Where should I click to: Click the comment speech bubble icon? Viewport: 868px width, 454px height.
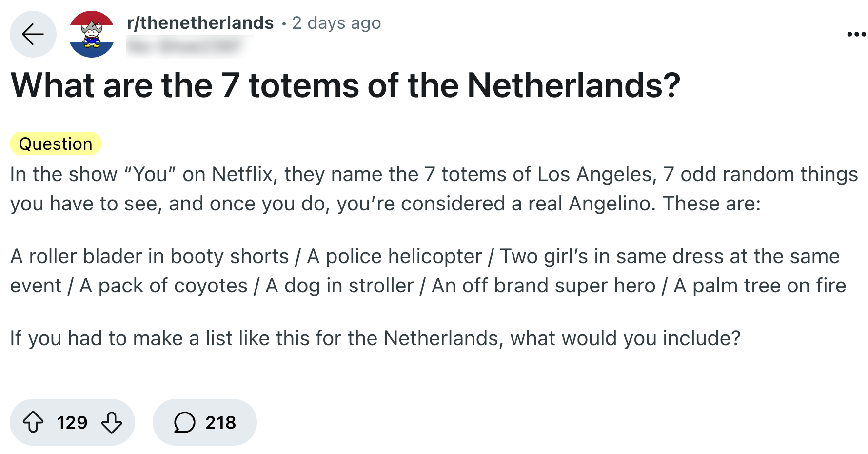coord(184,422)
